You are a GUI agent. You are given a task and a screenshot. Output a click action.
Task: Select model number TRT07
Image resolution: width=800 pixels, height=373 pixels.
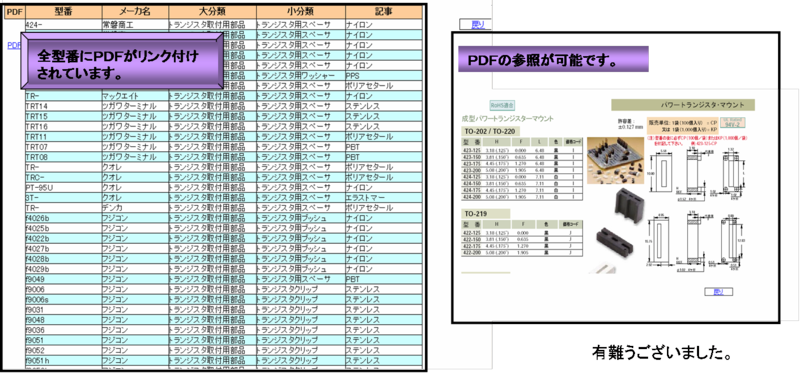click(63, 147)
